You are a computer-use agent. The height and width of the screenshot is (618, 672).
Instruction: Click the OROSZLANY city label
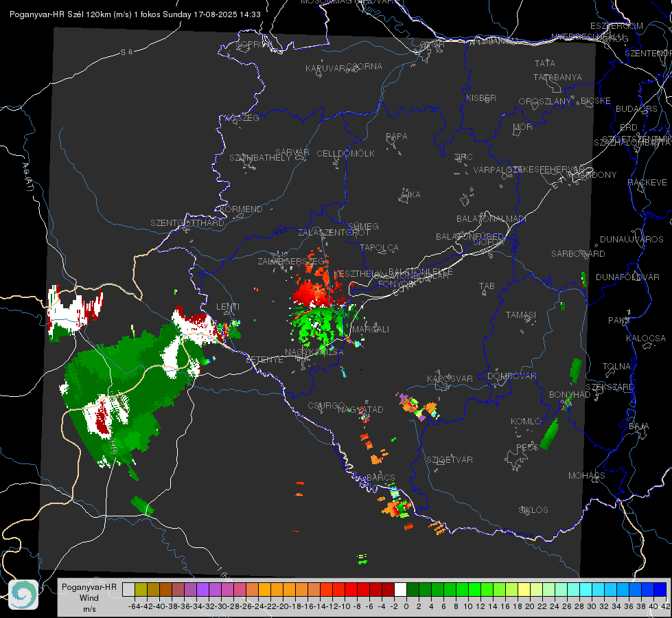click(545, 101)
